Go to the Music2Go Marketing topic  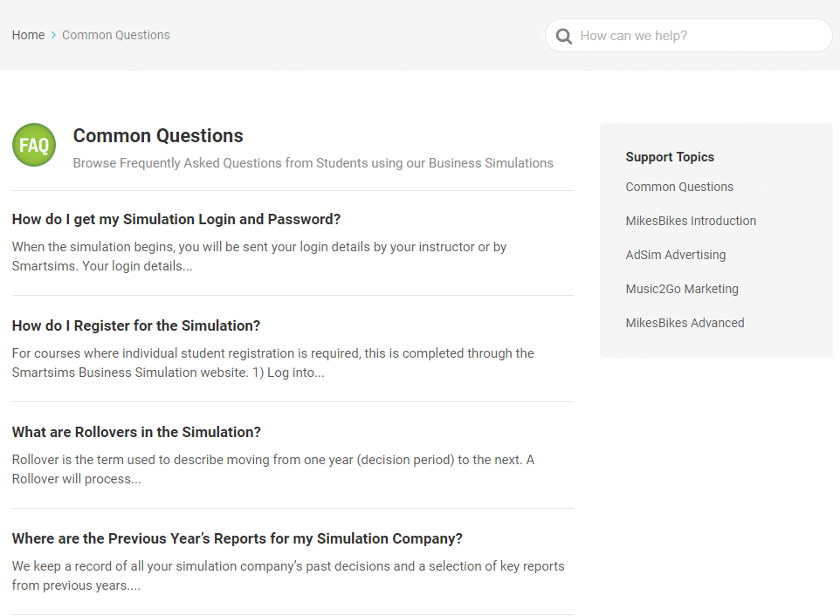click(x=682, y=289)
